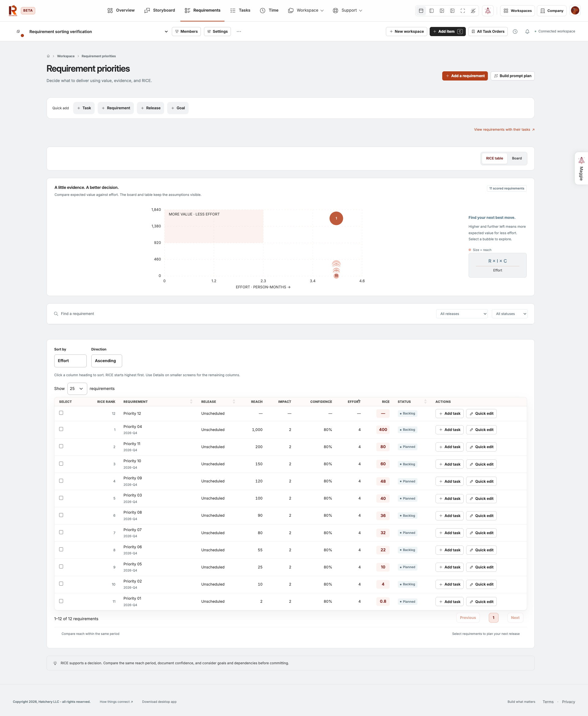The height and width of the screenshot is (716, 588).
Task: Open the Storyboard nav item
Action: (x=160, y=10)
